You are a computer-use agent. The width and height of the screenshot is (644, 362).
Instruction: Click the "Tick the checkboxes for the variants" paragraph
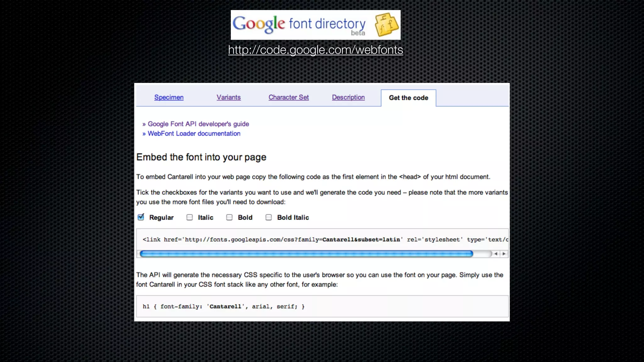(x=322, y=197)
